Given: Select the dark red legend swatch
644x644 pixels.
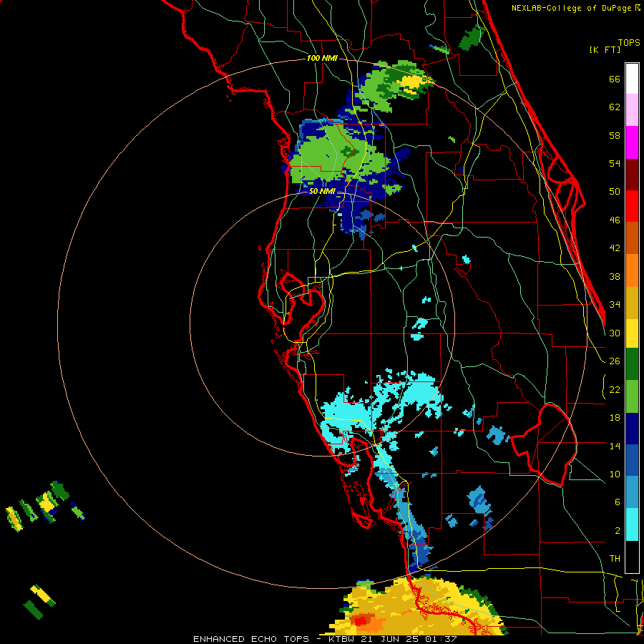Looking at the screenshot, I should 632,175.
